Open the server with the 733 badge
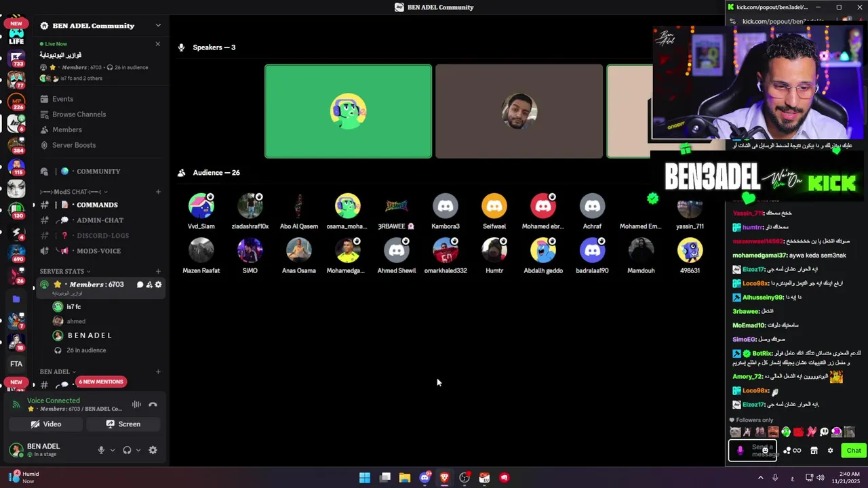868x488 pixels. tap(16, 58)
